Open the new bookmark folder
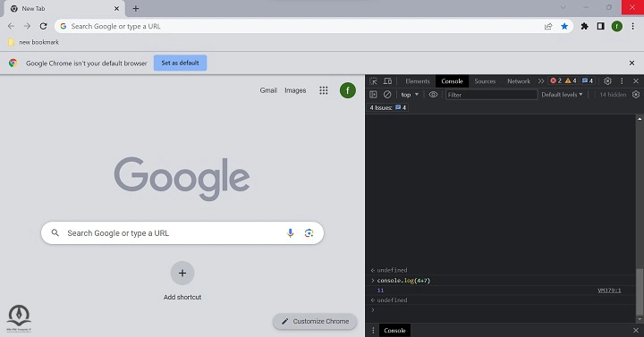Image resolution: width=644 pixels, height=337 pixels. (x=33, y=42)
